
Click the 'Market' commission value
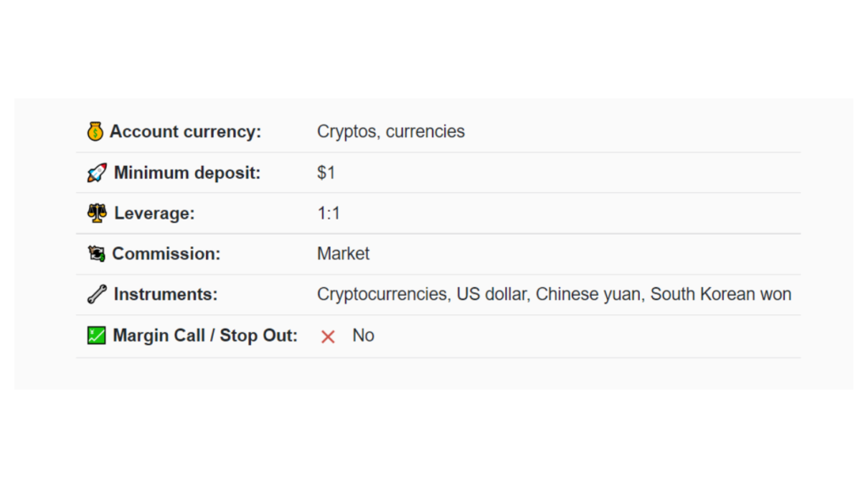343,253
